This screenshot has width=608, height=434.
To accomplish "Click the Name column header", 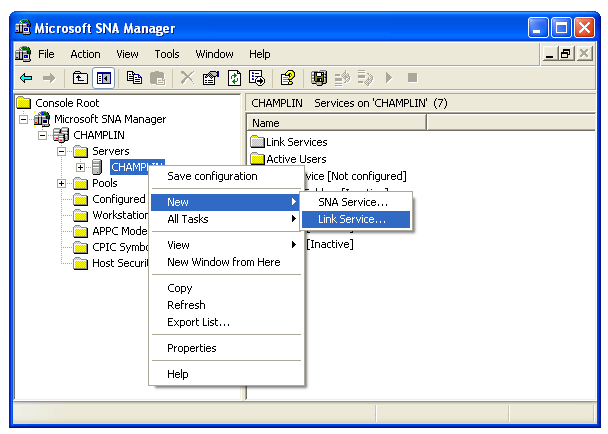I will [x=337, y=123].
